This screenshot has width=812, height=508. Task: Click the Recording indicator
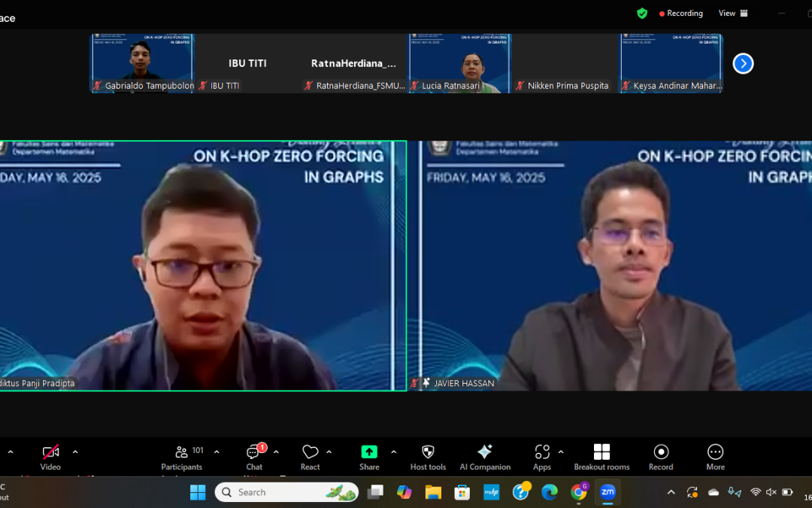[680, 13]
